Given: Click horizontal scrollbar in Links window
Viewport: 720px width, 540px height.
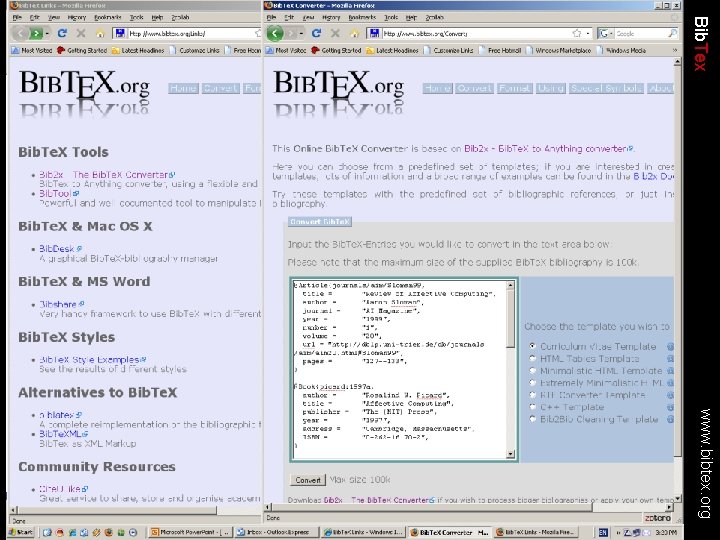Looking at the screenshot, I should click(x=115, y=510).
